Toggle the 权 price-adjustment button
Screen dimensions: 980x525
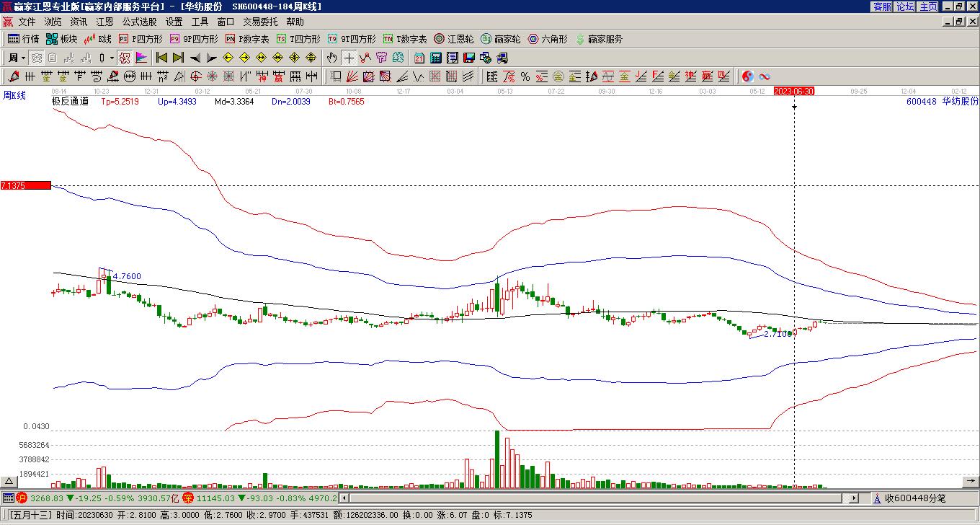pyautogui.click(x=124, y=58)
